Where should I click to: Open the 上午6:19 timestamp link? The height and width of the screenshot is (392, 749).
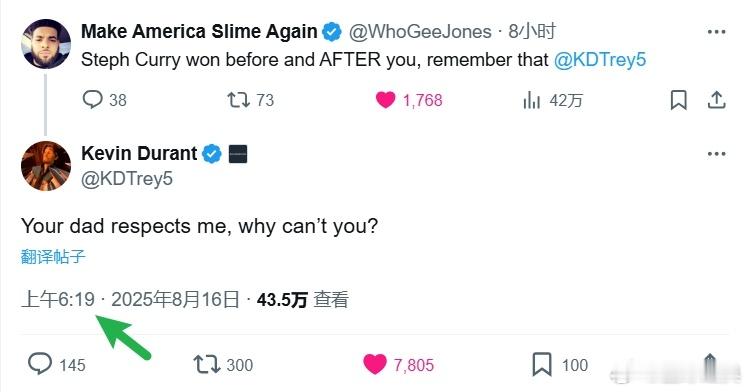58,299
